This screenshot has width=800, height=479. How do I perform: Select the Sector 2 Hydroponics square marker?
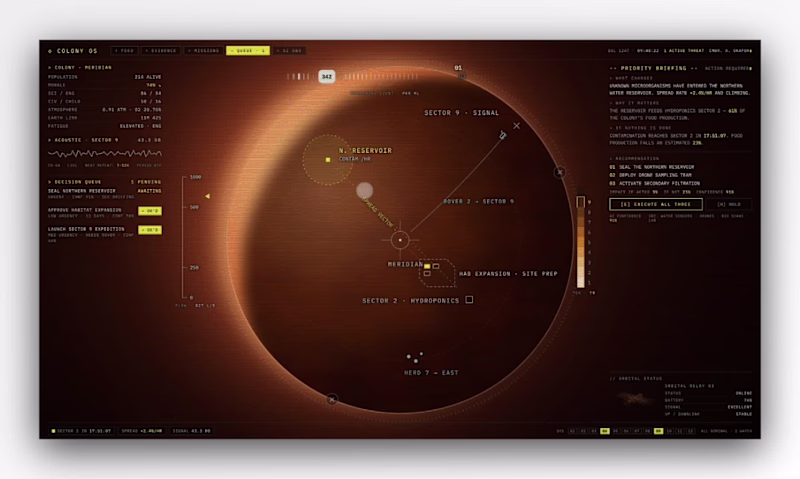point(469,300)
